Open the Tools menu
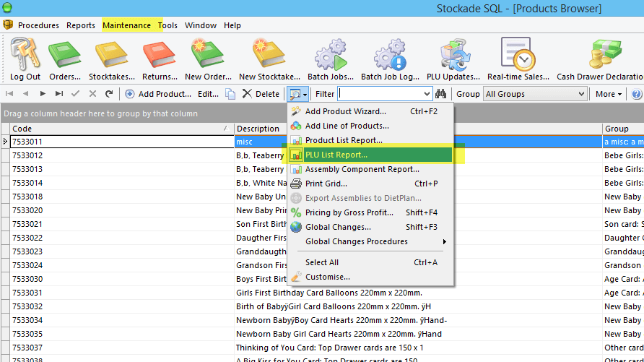The width and height of the screenshot is (644, 362). click(x=167, y=25)
